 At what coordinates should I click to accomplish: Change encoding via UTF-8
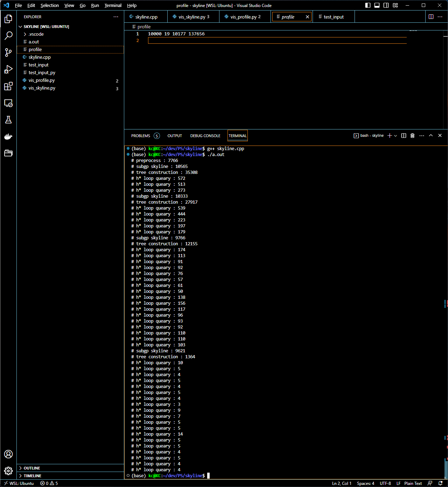[x=385, y=483]
